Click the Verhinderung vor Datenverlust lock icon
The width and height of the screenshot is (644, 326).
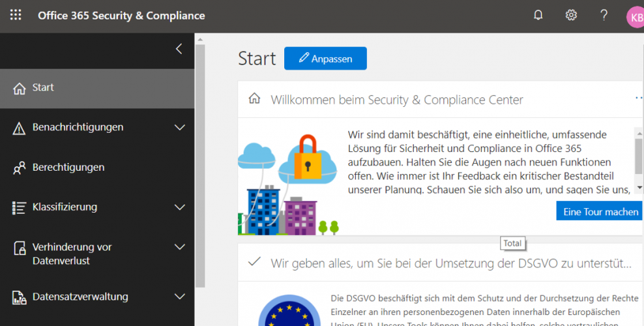(x=20, y=248)
